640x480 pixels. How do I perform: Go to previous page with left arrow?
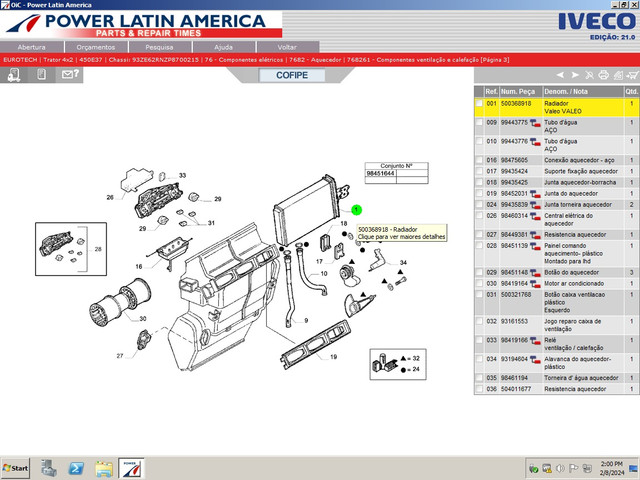[560, 75]
